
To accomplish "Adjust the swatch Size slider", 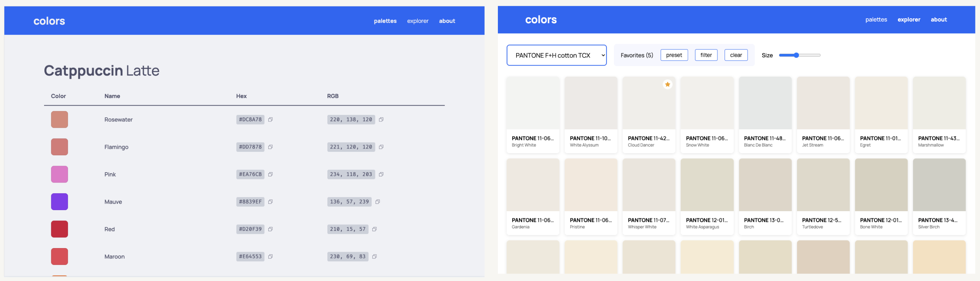I will pos(796,55).
